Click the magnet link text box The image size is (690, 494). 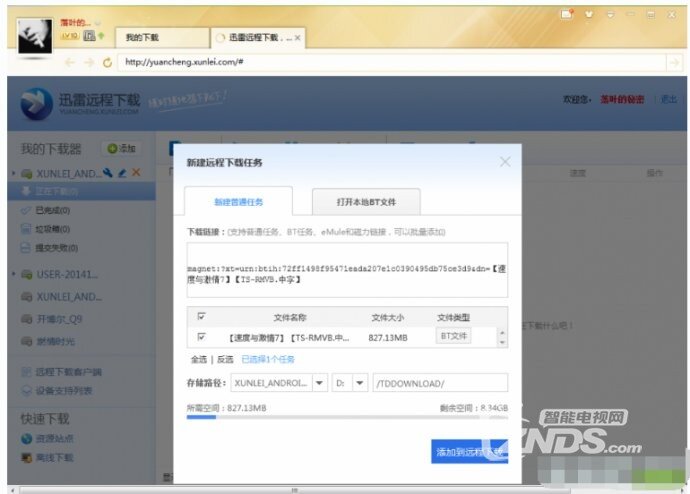(x=347, y=270)
